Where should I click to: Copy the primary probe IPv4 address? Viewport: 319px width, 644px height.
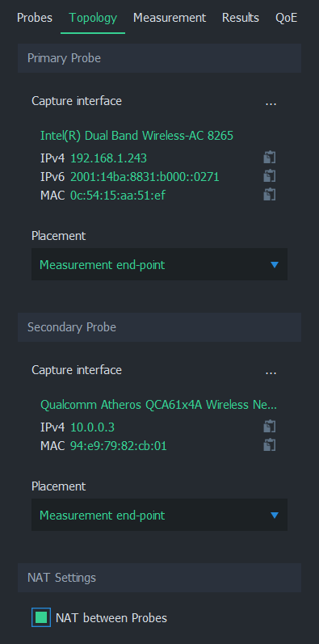(269, 158)
